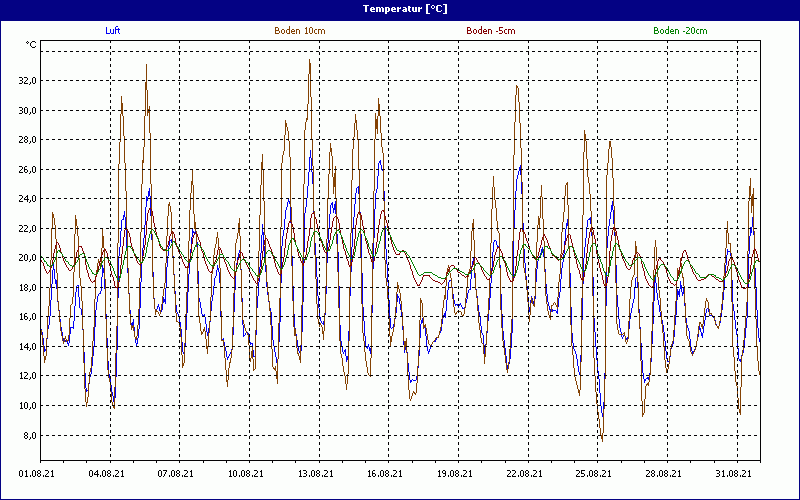This screenshot has height=500, width=800.
Task: Click the 04.08.21 date label
Action: coord(106,474)
